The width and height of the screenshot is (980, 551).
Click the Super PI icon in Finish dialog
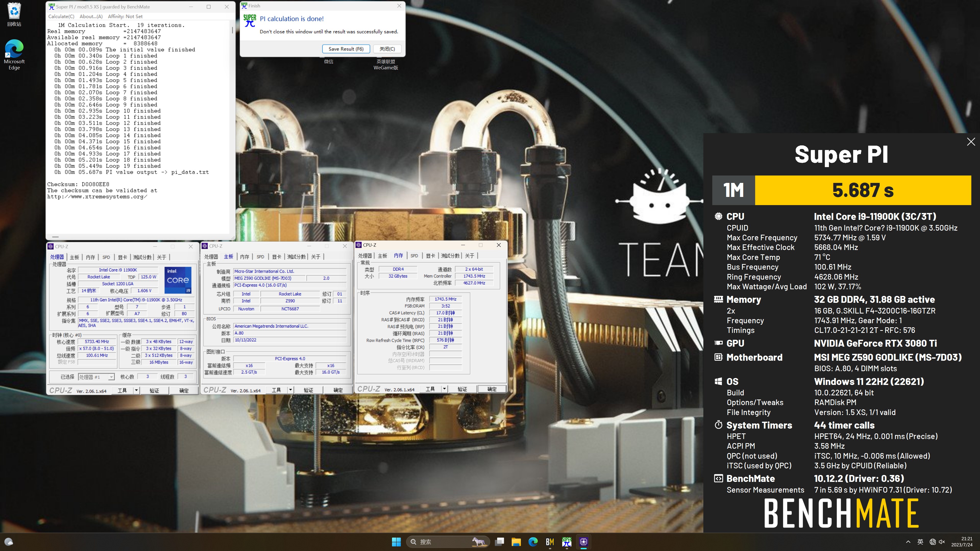click(x=250, y=20)
